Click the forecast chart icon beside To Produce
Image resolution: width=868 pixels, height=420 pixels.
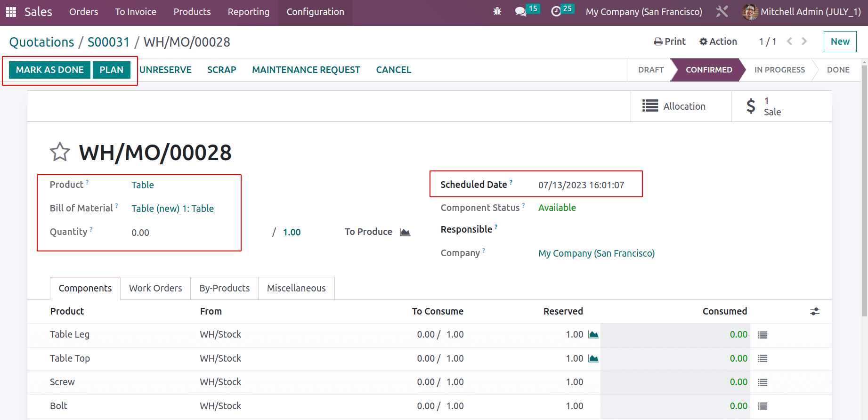pyautogui.click(x=405, y=232)
